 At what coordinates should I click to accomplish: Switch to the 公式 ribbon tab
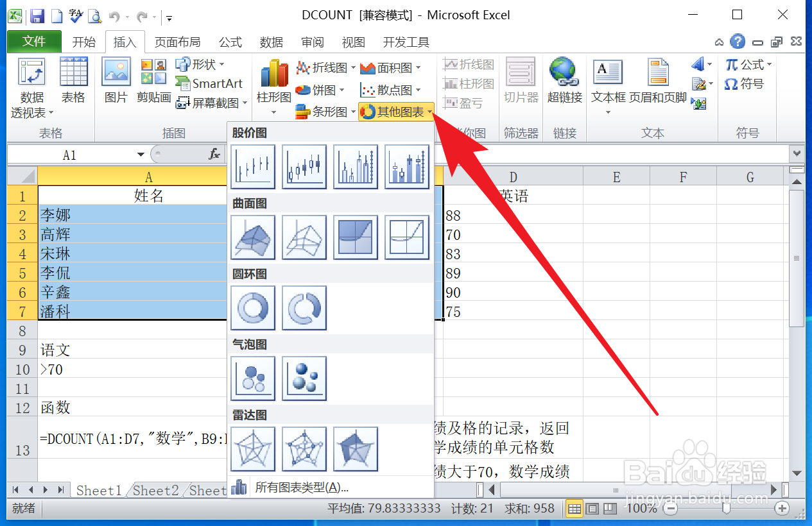pos(230,42)
